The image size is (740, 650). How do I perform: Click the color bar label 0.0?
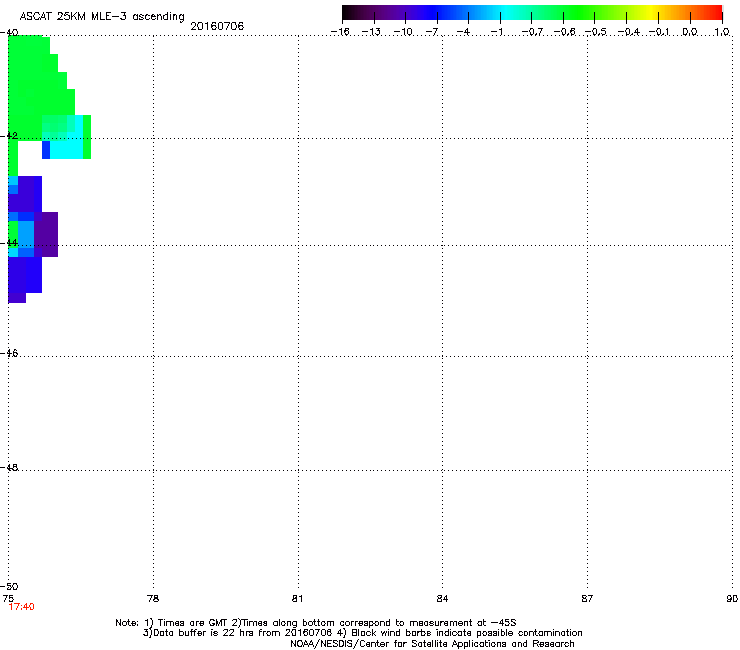[x=690, y=32]
